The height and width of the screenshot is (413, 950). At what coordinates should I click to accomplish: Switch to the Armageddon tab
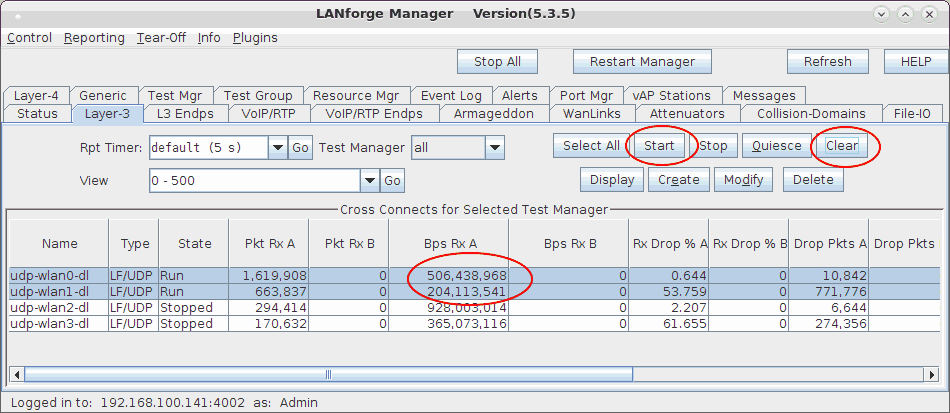pyautogui.click(x=494, y=114)
